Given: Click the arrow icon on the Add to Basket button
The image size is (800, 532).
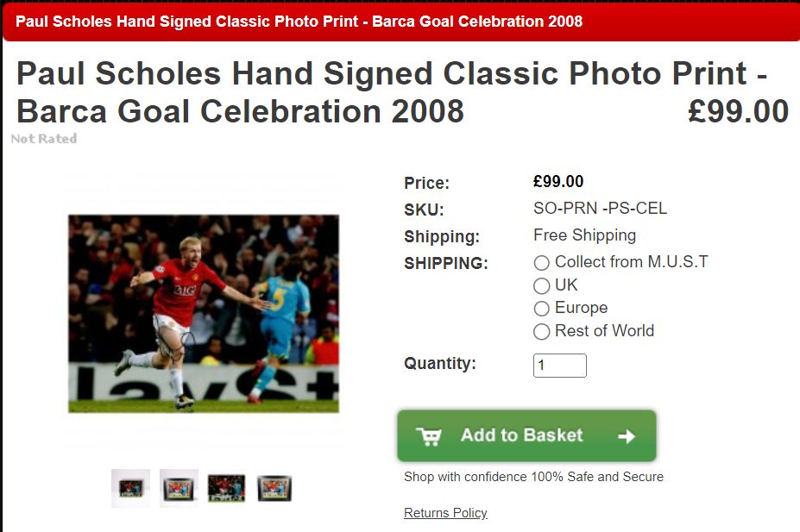Looking at the screenshot, I should [627, 436].
